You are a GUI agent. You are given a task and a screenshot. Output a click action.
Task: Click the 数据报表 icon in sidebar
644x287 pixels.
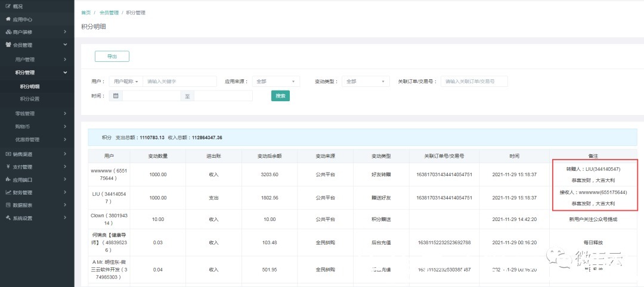point(8,205)
